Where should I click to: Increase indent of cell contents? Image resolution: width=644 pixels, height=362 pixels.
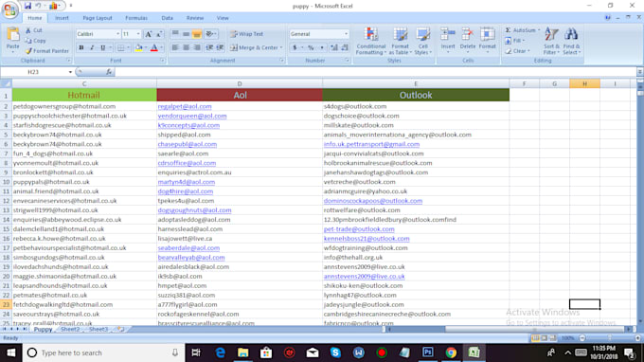point(220,47)
